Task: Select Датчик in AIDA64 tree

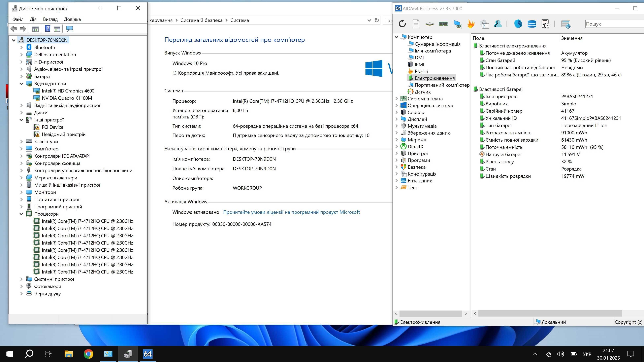Action: 422,92
